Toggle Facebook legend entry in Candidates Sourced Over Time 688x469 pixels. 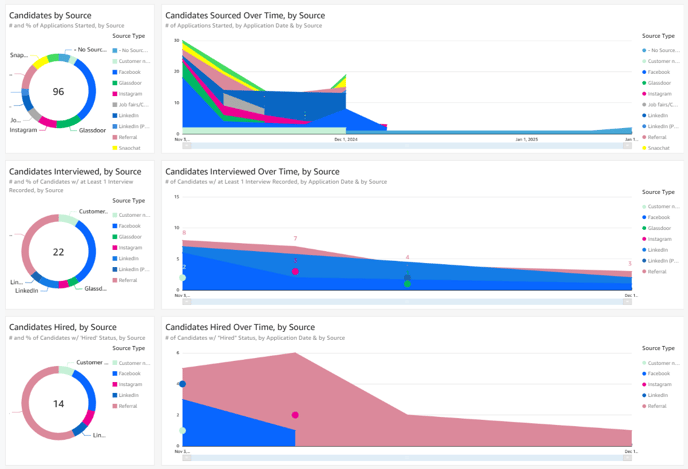[656, 72]
